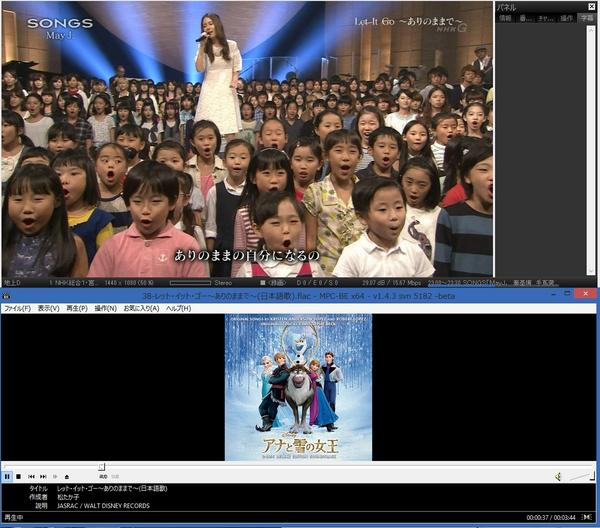
Task: Click the MPC-BE title bar app icon
Action: tap(6, 296)
